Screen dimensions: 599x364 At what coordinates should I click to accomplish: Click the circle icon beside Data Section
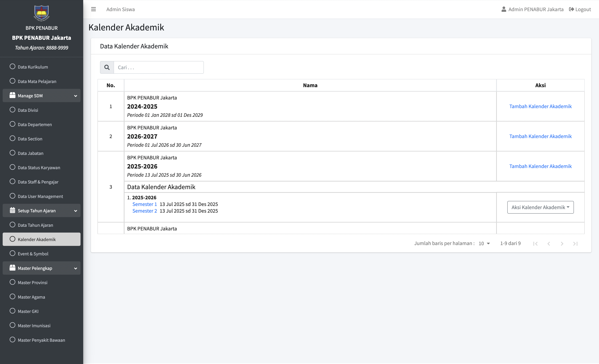coord(12,138)
